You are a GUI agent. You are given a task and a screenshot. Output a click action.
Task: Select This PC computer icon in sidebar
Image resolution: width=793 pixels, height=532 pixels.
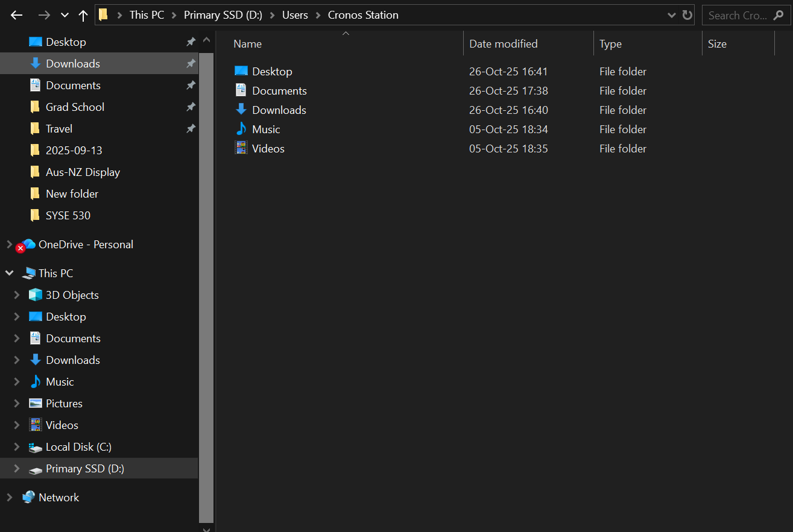pyautogui.click(x=28, y=274)
